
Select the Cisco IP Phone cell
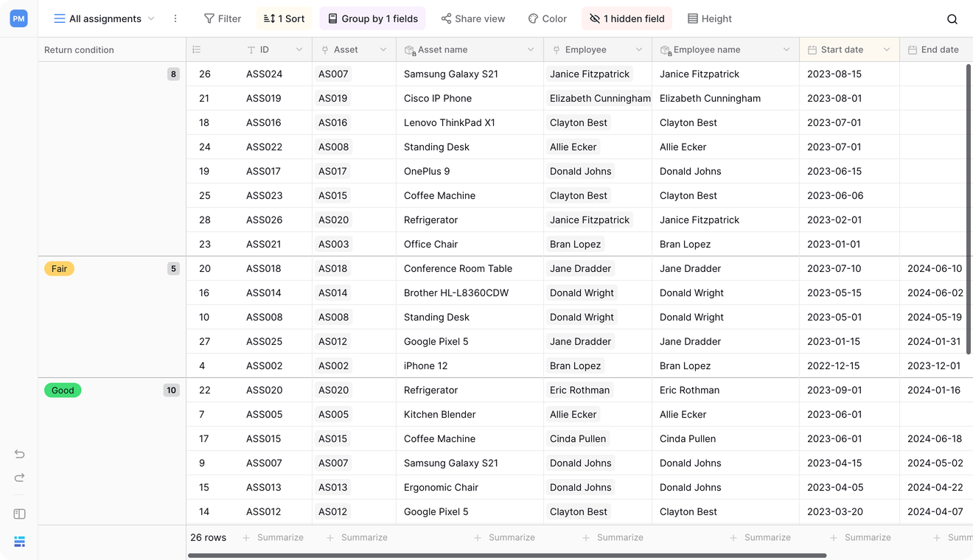click(x=470, y=98)
